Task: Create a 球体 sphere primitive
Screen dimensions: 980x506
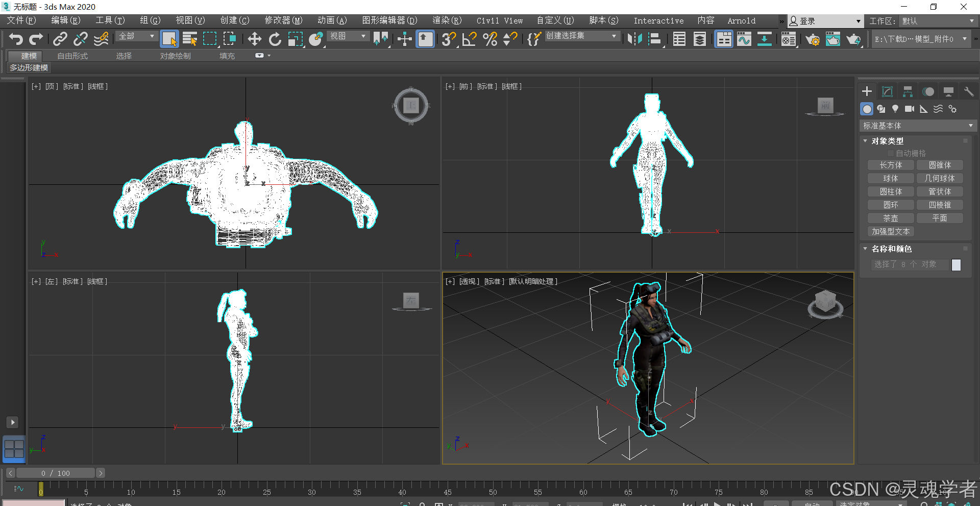Action: click(891, 178)
